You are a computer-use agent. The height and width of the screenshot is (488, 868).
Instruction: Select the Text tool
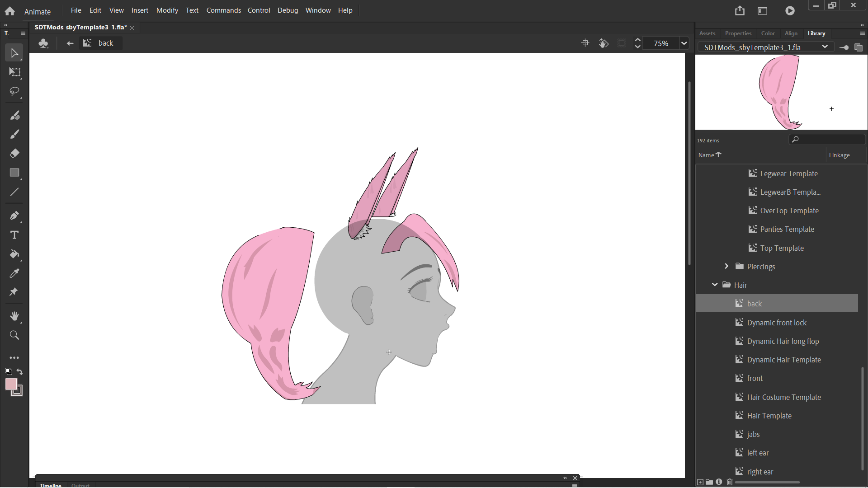tap(14, 235)
